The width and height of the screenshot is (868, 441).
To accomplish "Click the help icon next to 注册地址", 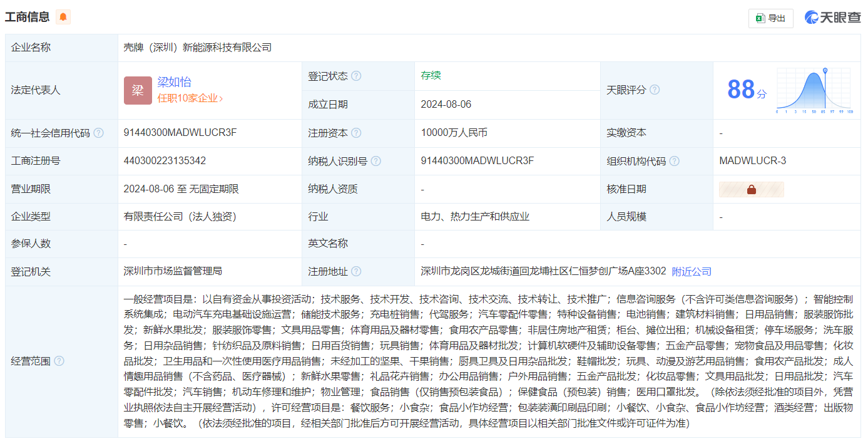I will [356, 271].
